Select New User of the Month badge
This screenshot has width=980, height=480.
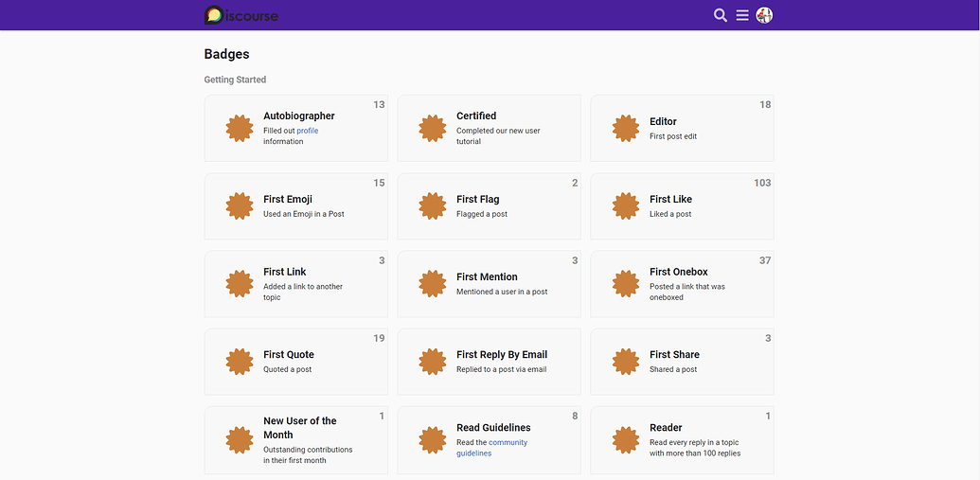[x=299, y=428]
